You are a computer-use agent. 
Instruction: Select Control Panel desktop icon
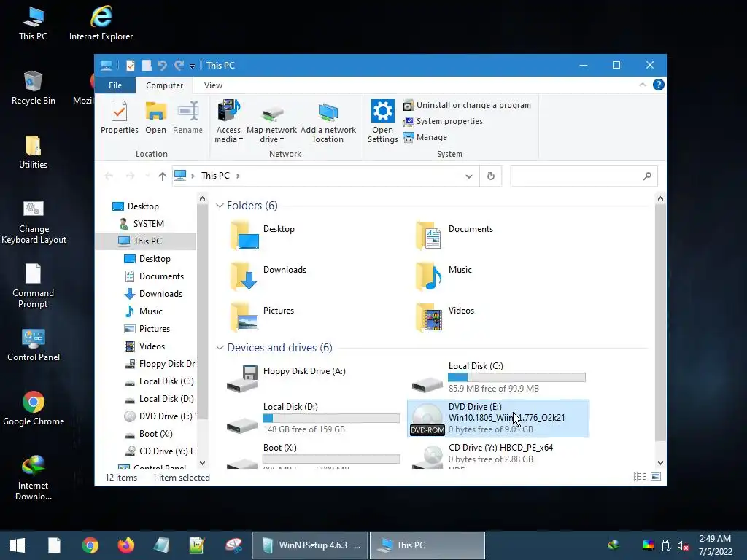coord(34,345)
